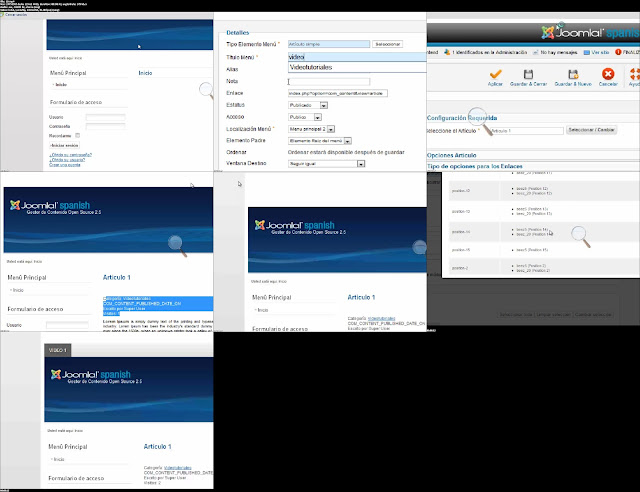Open the orange Ayuda lifebuoy icon
The image size is (640, 492).
[x=635, y=74]
